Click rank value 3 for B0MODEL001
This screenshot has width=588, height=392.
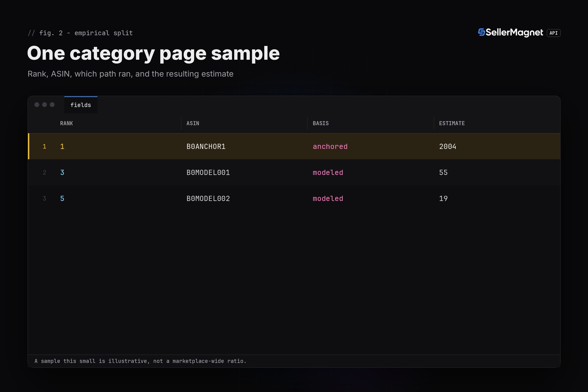pyautogui.click(x=62, y=172)
